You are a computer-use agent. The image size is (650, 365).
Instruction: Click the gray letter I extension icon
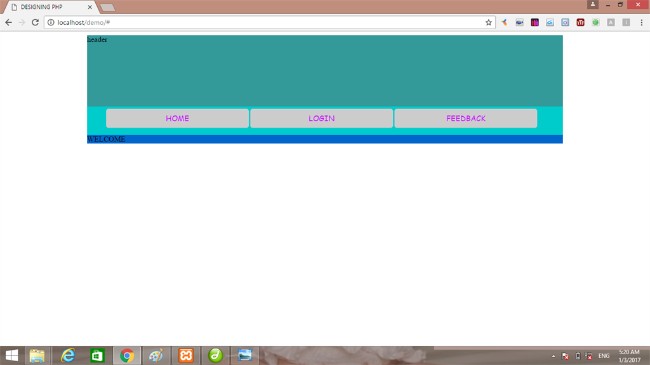click(626, 22)
